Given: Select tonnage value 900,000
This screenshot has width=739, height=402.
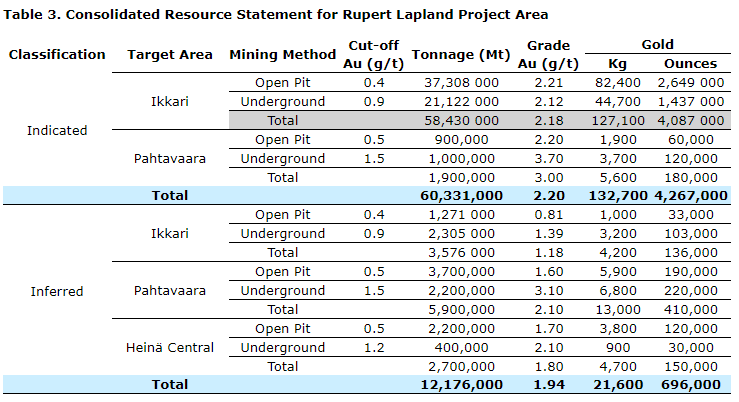Looking at the screenshot, I should [461, 140].
